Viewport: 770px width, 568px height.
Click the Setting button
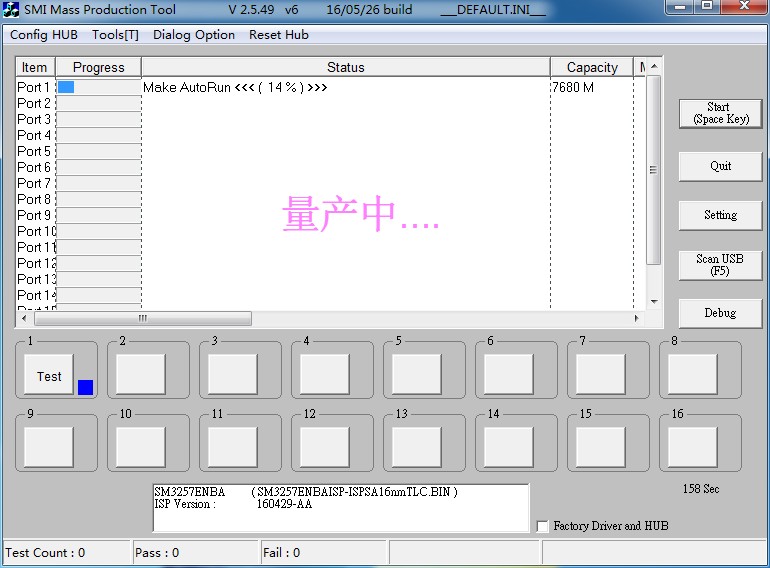(720, 215)
